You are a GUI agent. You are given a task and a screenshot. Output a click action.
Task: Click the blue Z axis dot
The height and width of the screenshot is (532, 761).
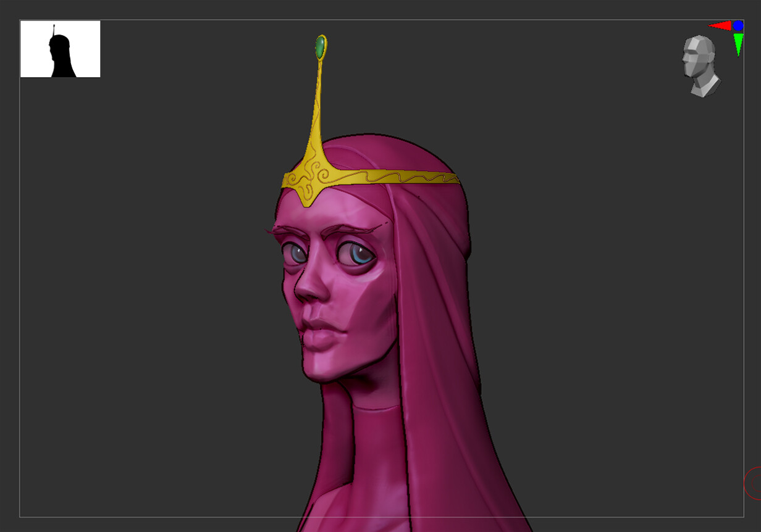pyautogui.click(x=738, y=25)
